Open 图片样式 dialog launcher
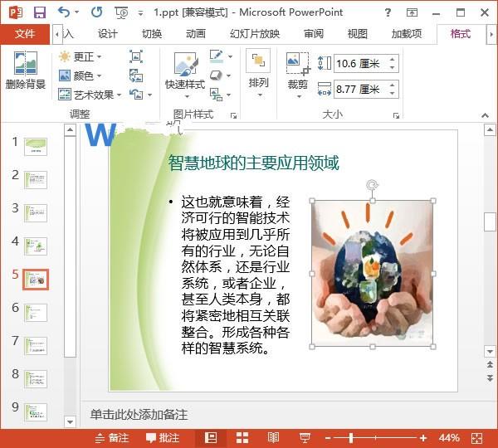The height and width of the screenshot is (448, 498). (x=234, y=115)
